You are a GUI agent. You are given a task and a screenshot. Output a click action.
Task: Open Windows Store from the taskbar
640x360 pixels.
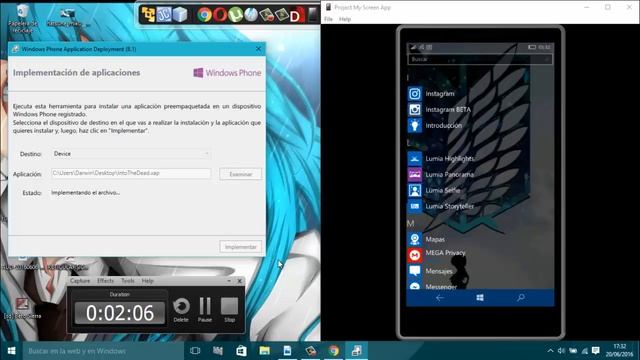pos(241,351)
